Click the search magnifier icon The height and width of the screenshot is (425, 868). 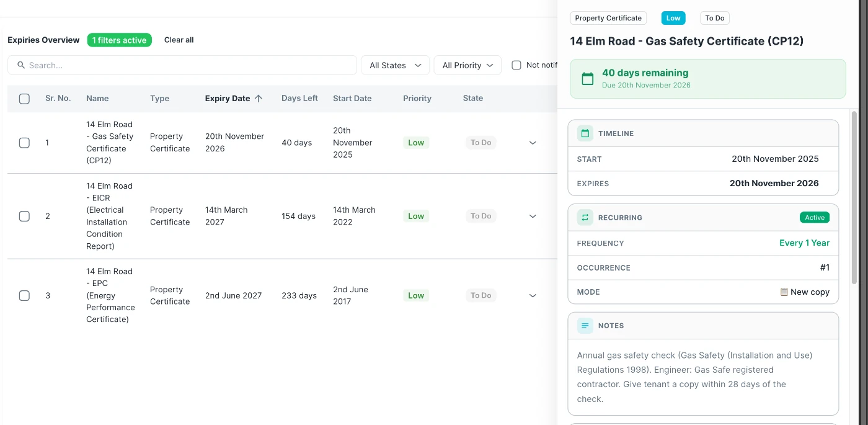click(x=21, y=65)
